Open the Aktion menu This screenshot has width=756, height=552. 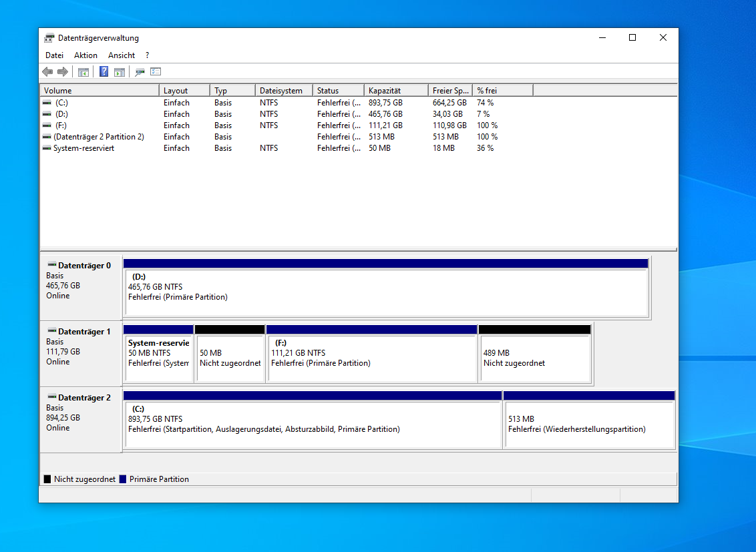click(86, 55)
